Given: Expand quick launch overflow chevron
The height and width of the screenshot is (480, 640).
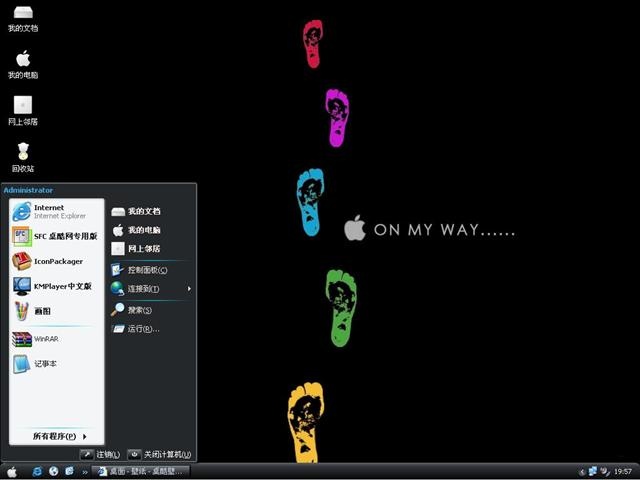Looking at the screenshot, I should [x=85, y=472].
